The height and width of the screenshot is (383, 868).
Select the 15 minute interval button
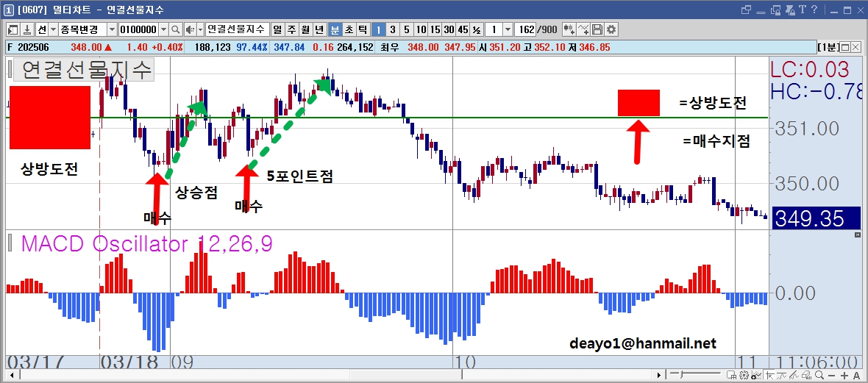[x=435, y=29]
